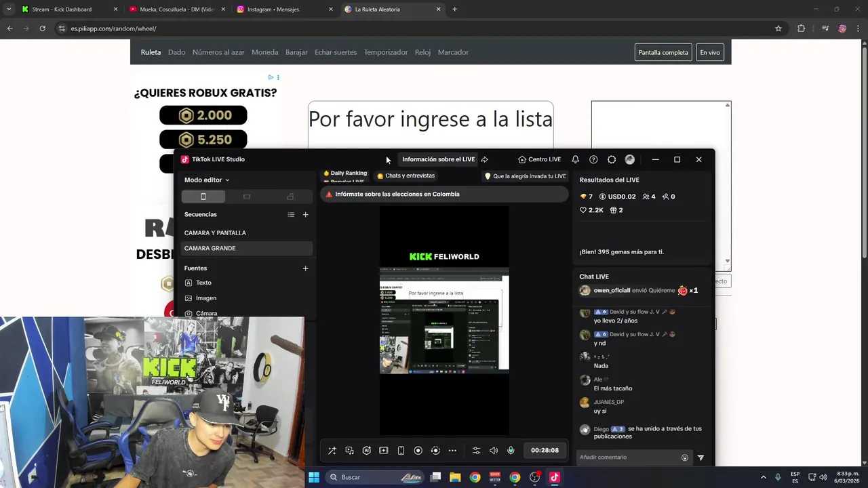Open Temporizador in the piliapp menu
Viewport: 868px width, 488px height.
point(386,52)
